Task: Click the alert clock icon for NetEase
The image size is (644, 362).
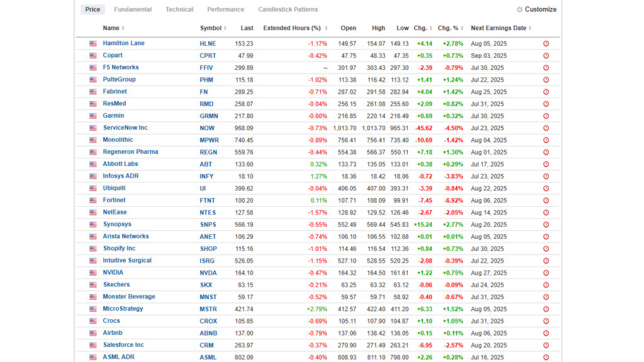Action: coord(546,212)
